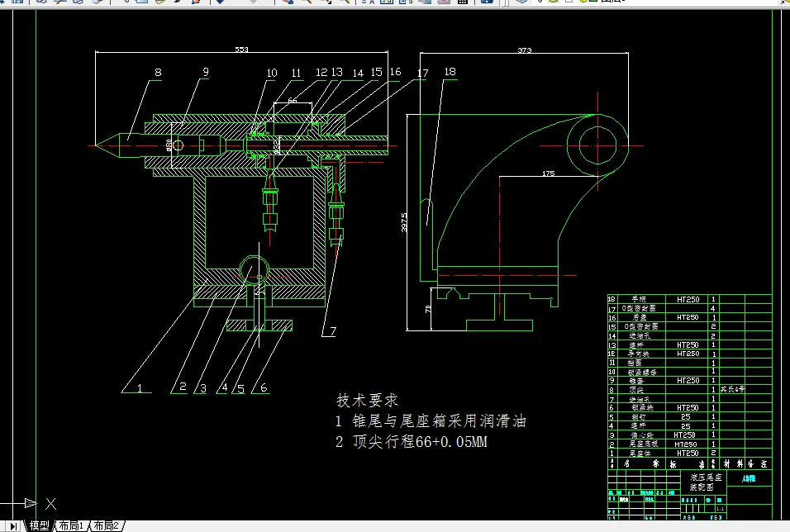
Task: Pick callout number 17 label
Action: click(x=423, y=74)
